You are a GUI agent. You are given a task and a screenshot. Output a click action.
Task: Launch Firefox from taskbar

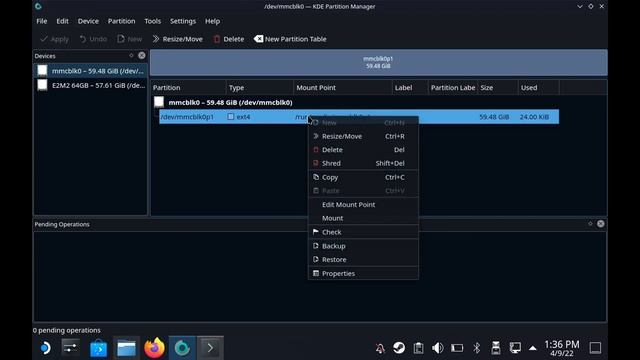(154, 348)
